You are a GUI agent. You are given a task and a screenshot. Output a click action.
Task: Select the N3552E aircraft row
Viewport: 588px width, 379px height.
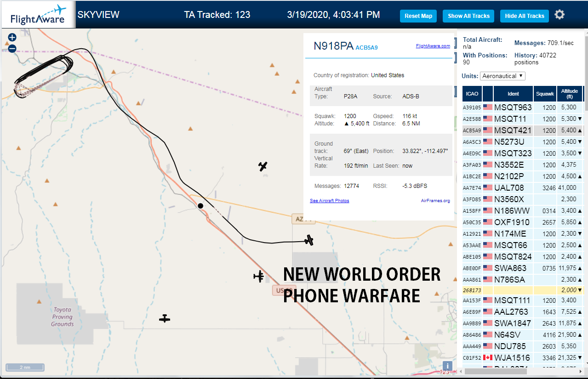523,165
